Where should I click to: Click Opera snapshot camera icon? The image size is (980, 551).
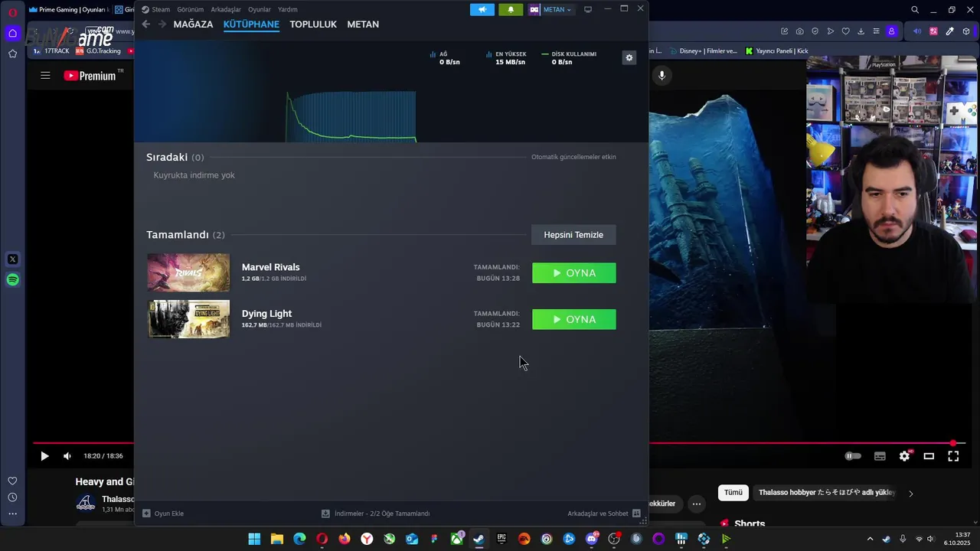tap(799, 31)
